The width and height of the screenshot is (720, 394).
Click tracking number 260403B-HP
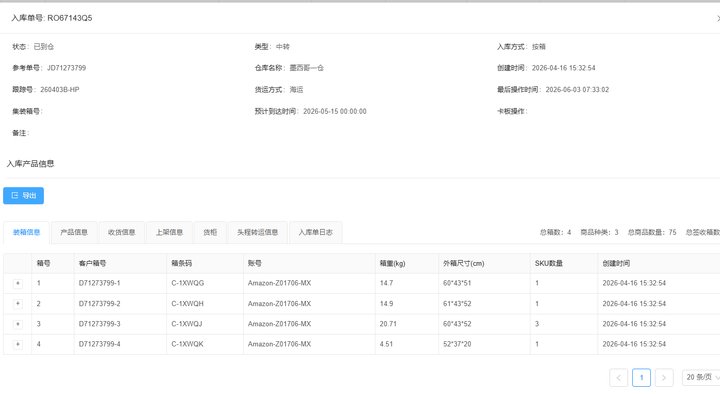tap(60, 90)
